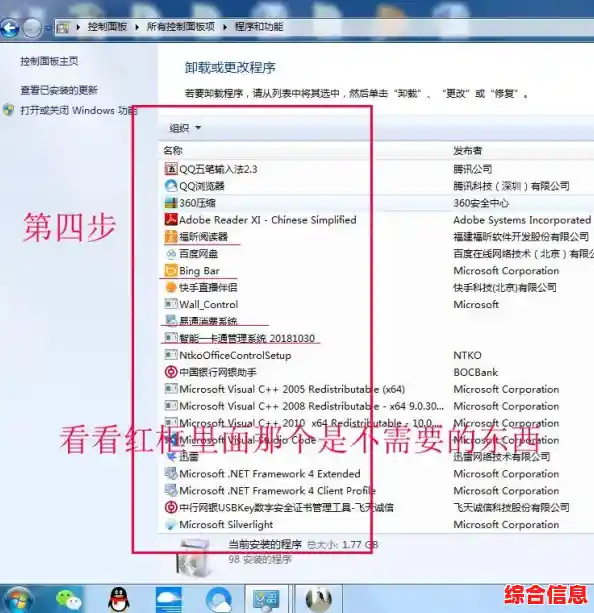Select Adobe Reader XI icon in list
Screen dimensions: 594x613
point(170,220)
